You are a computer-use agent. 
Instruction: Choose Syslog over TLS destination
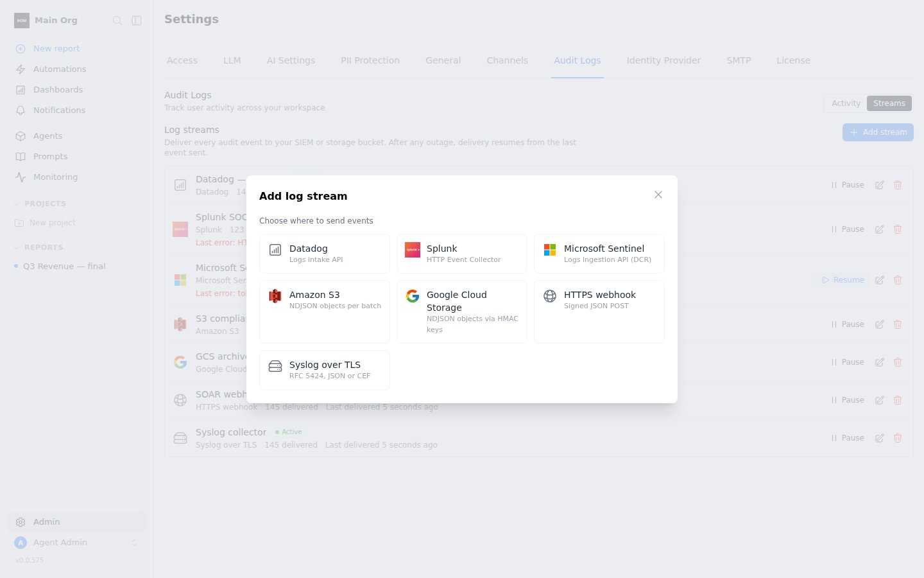(x=325, y=370)
